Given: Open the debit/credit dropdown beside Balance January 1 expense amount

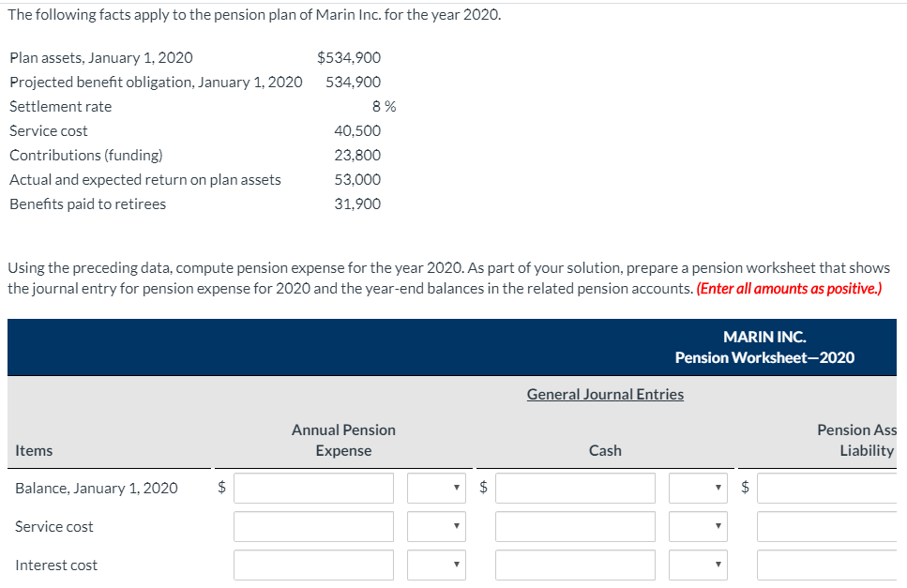Looking at the screenshot, I should point(436,488).
